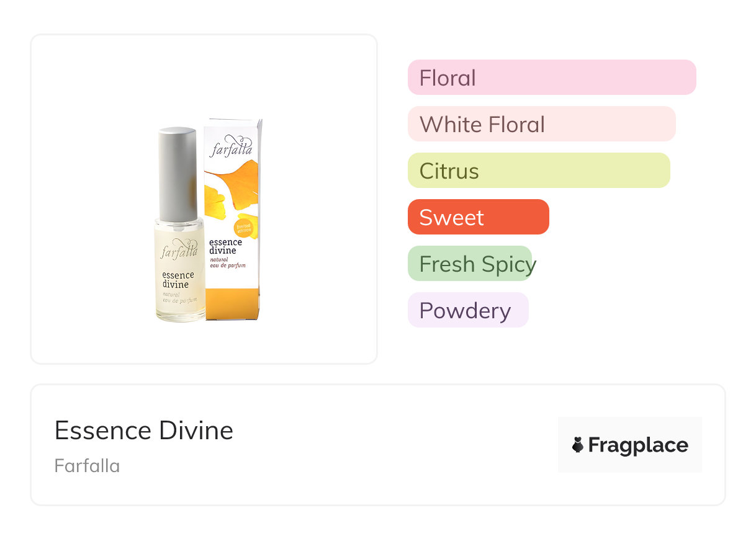Select the Floral accord bar
Screen dimensions: 756x536
[551, 78]
